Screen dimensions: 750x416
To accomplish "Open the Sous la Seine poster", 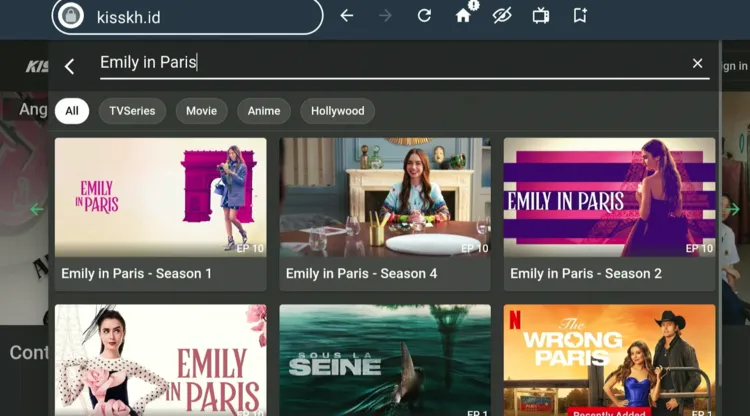I will pyautogui.click(x=385, y=360).
